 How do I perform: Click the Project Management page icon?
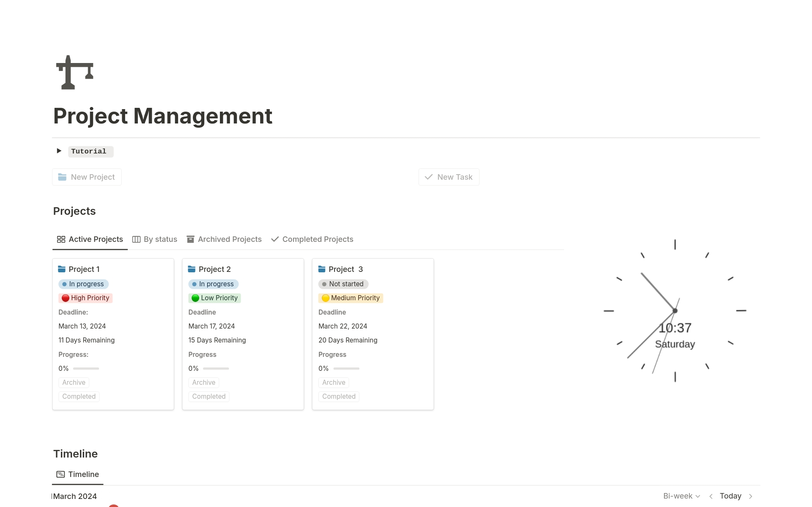pos(74,72)
